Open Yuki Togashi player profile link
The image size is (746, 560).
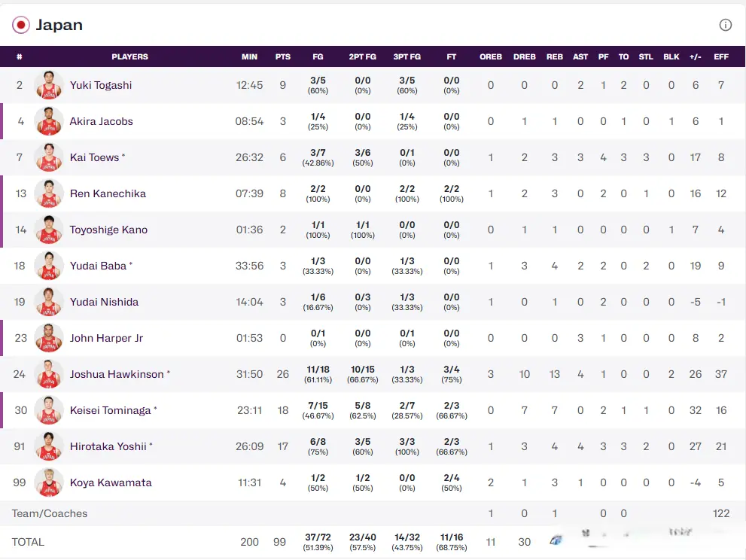101,85
